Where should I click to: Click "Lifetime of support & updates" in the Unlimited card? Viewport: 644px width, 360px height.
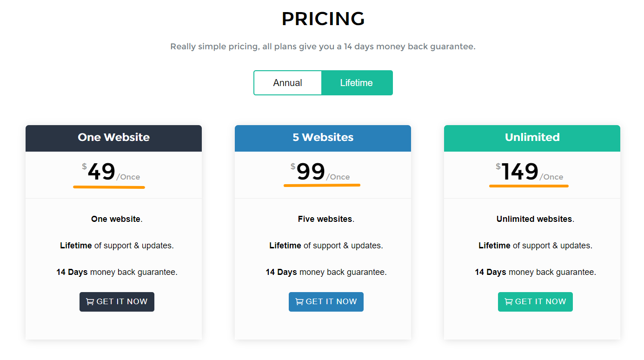(535, 246)
